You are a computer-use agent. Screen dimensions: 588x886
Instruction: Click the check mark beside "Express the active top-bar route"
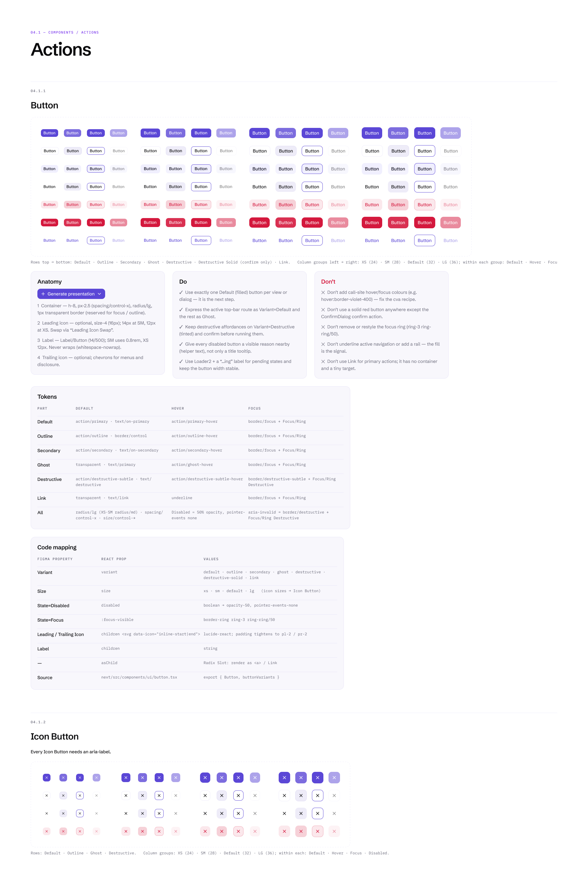(181, 310)
